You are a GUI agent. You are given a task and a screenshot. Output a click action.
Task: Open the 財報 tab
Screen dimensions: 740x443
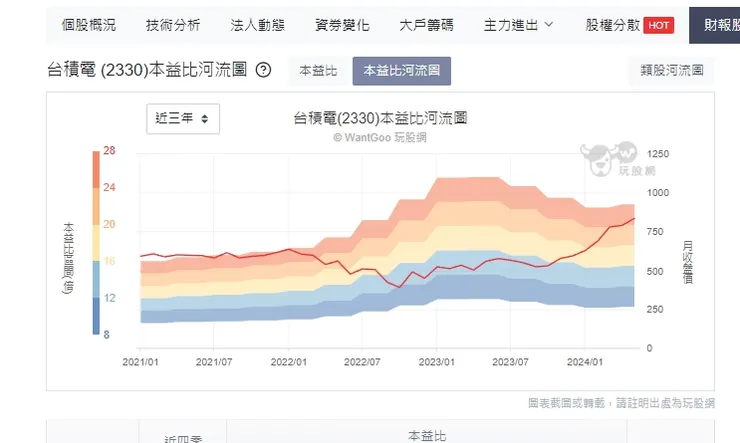click(715, 25)
